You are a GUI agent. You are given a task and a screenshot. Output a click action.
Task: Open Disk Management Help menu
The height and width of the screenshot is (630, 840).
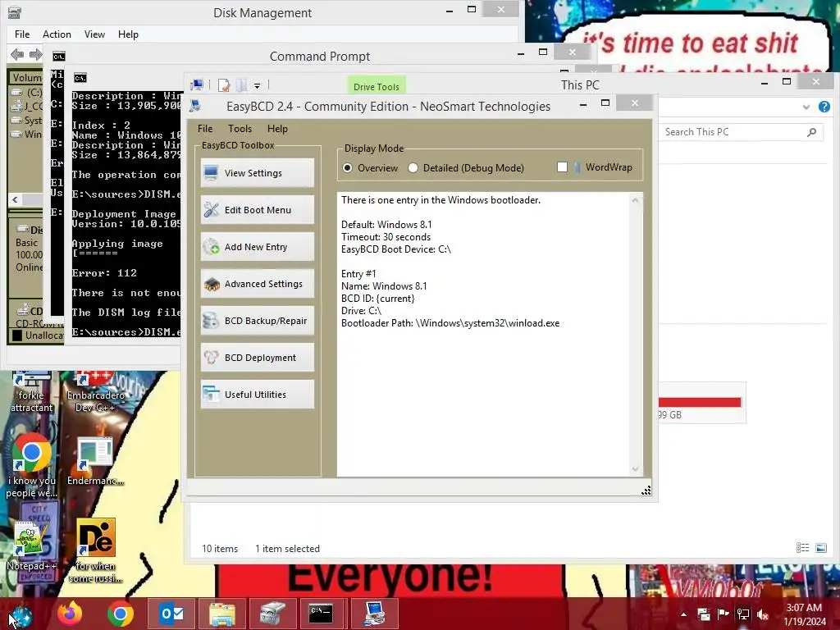(x=128, y=34)
